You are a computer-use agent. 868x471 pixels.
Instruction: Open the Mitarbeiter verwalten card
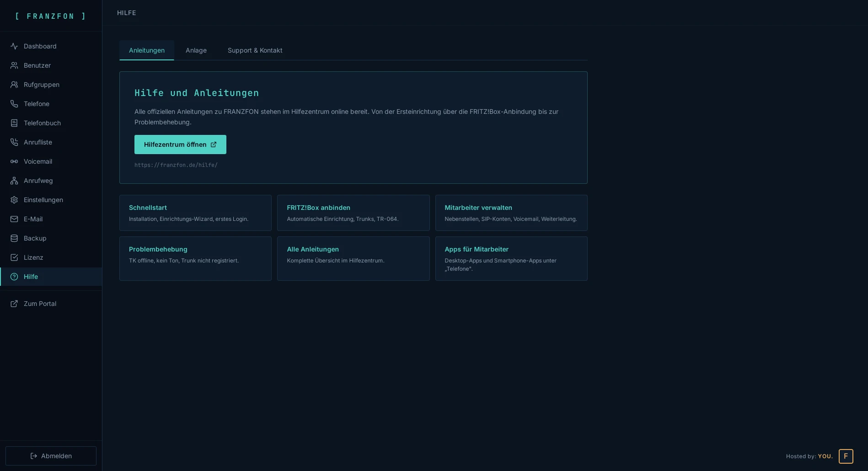coord(511,213)
